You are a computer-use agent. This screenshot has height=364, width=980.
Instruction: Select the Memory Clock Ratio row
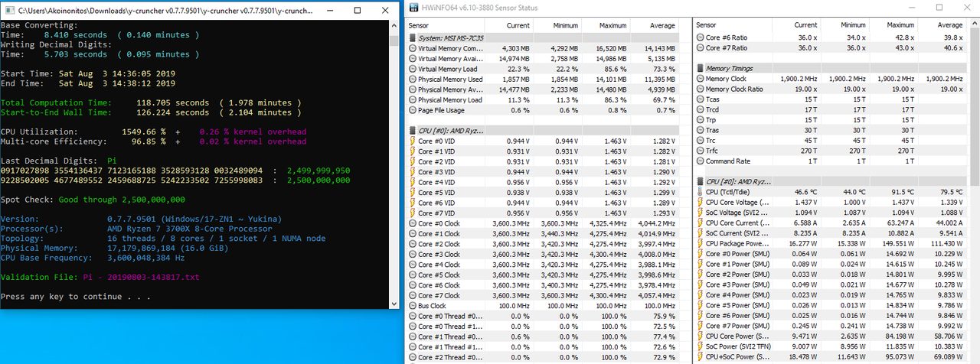click(x=831, y=89)
